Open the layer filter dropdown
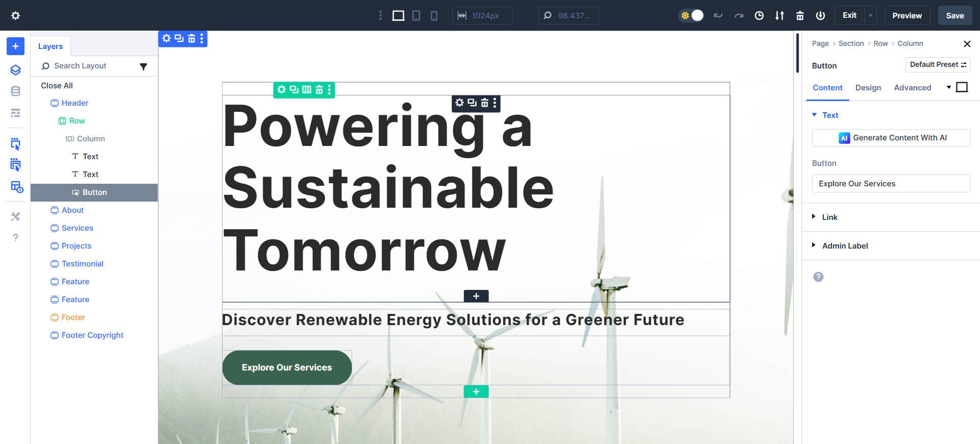This screenshot has width=980, height=444. [143, 66]
